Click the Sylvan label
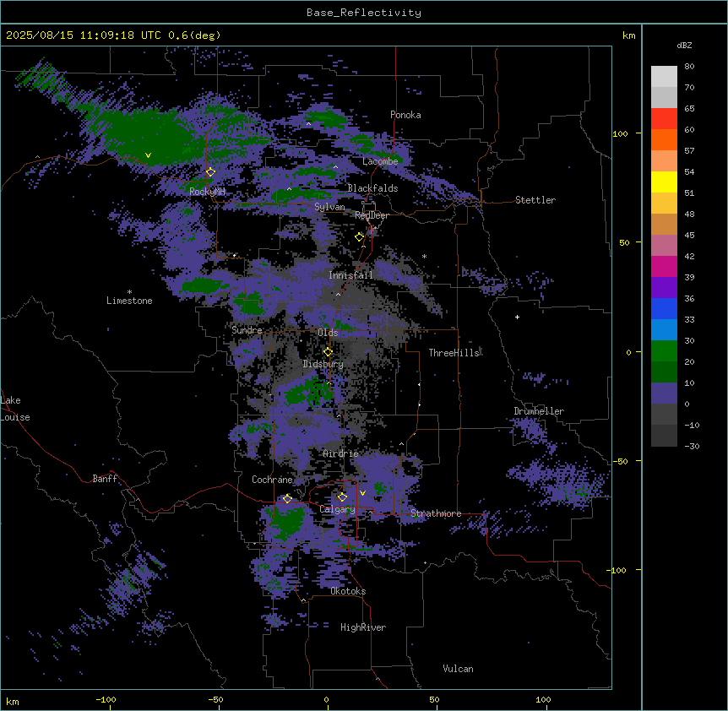Image resolution: width=728 pixels, height=711 pixels. [329, 207]
